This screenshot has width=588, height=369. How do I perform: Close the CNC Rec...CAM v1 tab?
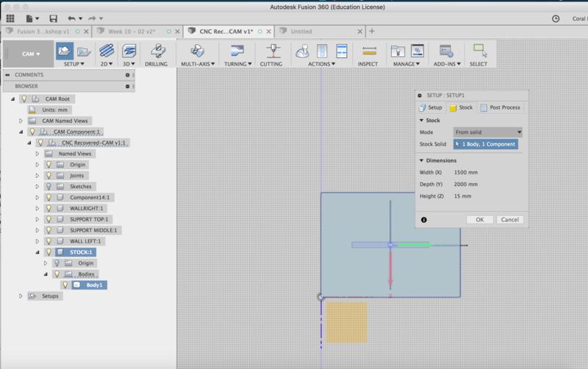click(x=268, y=32)
